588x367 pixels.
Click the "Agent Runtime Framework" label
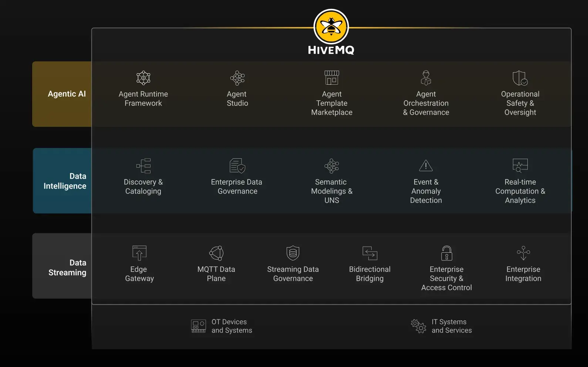pyautogui.click(x=143, y=99)
